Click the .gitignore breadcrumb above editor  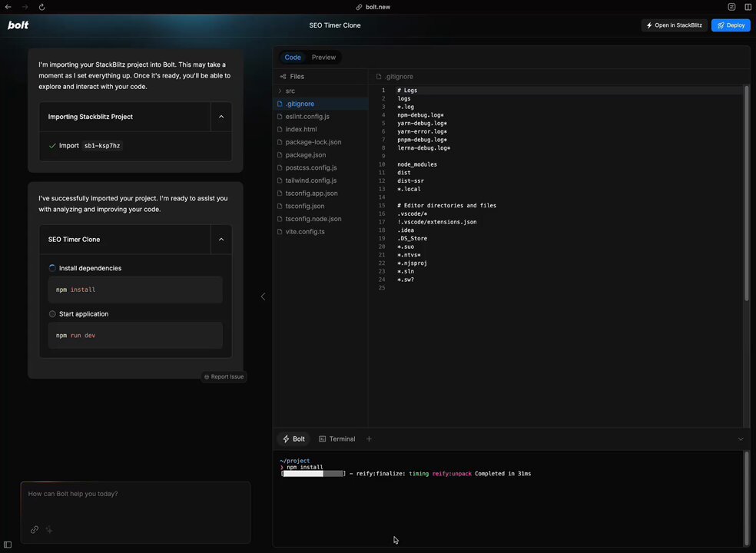click(x=394, y=76)
